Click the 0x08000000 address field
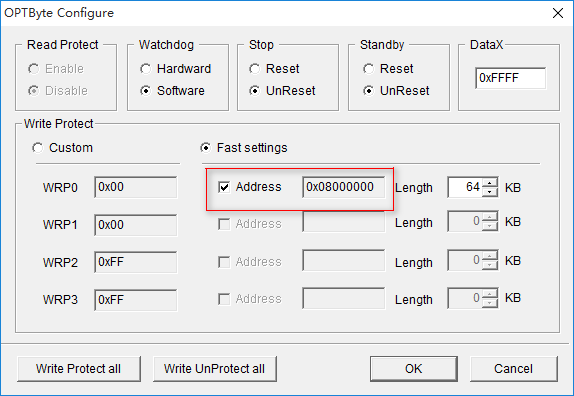Screen dimensions: 574x396 point(344,187)
